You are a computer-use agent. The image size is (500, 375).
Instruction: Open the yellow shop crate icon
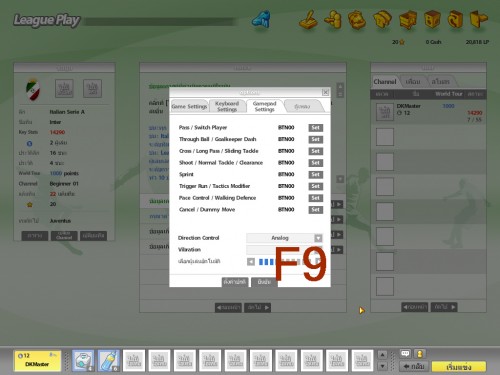[x=408, y=20]
